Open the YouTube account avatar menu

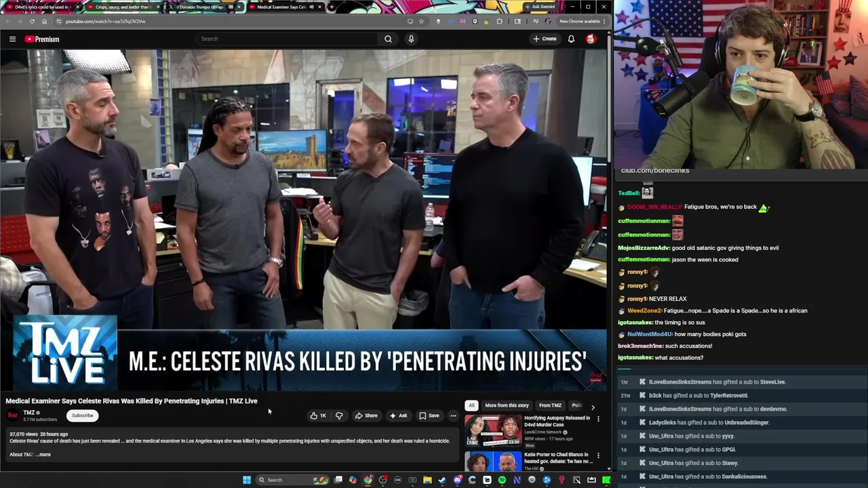pos(591,39)
